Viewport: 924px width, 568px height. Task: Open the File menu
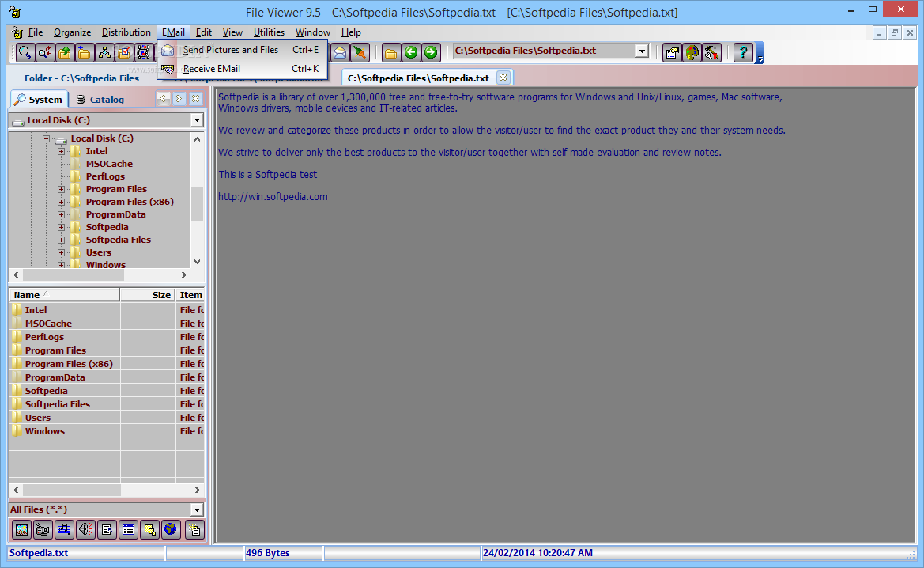pyautogui.click(x=36, y=32)
